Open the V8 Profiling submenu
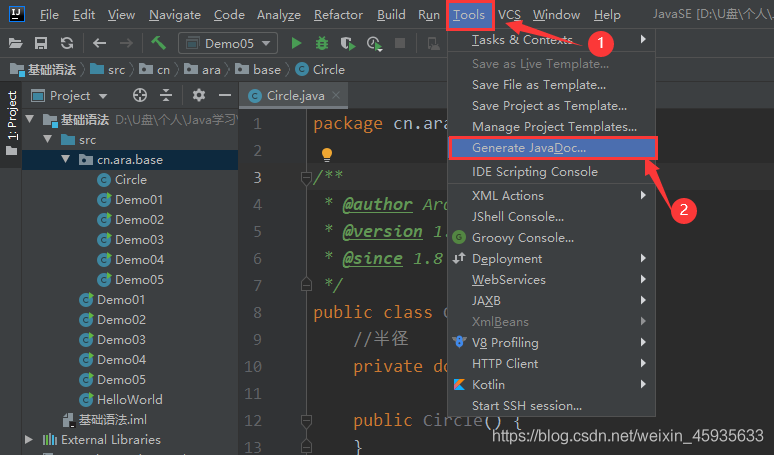Image resolution: width=774 pixels, height=455 pixels. (x=551, y=342)
